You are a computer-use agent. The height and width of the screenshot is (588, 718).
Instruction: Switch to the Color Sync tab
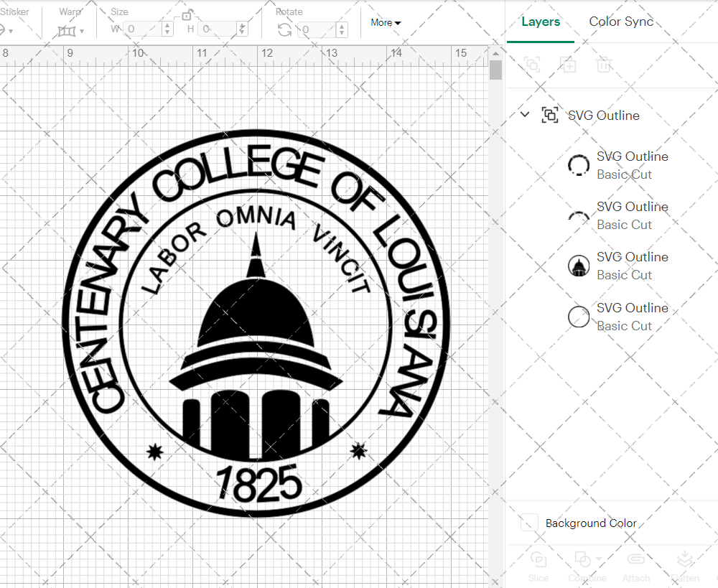point(621,22)
